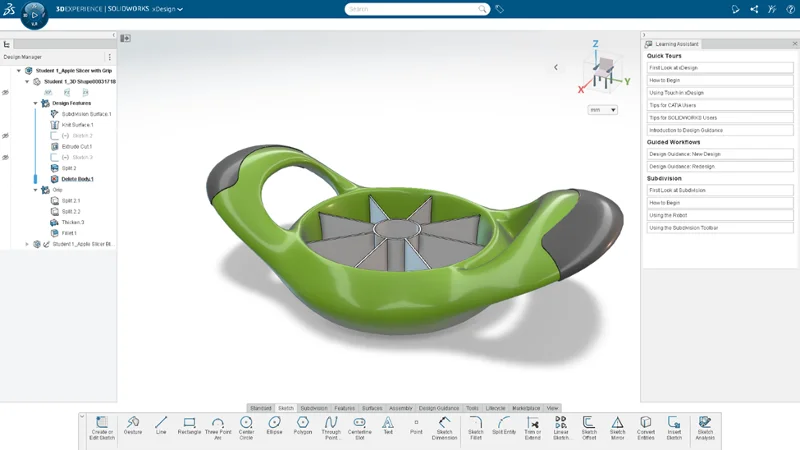The image size is (800, 450).
Task: Toggle visibility eye beside Sketch.3
Action: click(6, 158)
